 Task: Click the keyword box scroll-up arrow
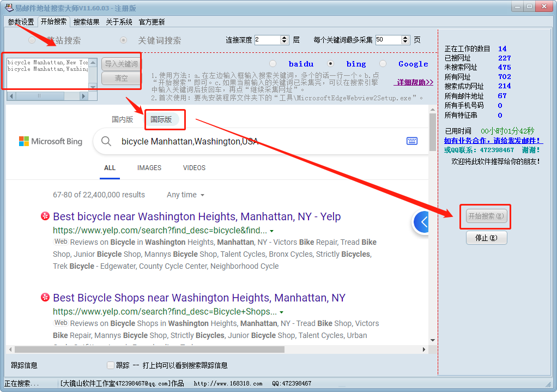click(x=93, y=63)
